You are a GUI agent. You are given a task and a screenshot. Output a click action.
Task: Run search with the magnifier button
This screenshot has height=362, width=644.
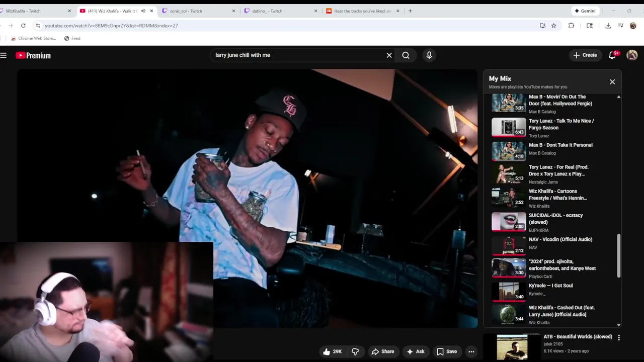click(x=406, y=55)
